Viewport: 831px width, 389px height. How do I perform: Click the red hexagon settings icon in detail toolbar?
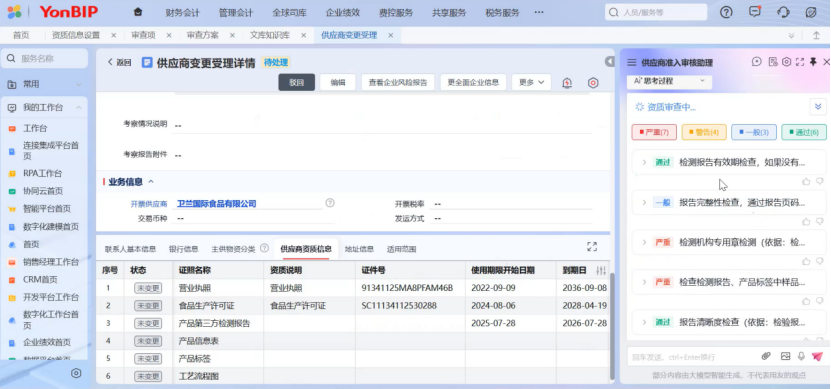pos(593,83)
